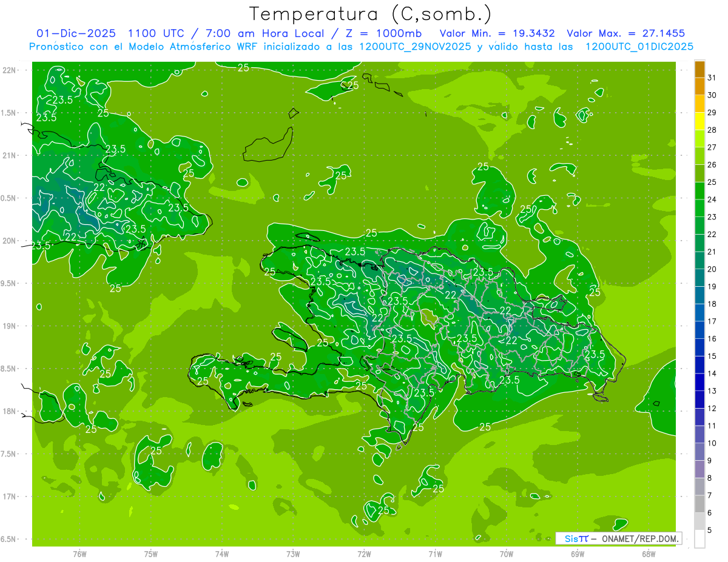
Task: Click the "75W" longitude axis label
Action: [x=151, y=554]
